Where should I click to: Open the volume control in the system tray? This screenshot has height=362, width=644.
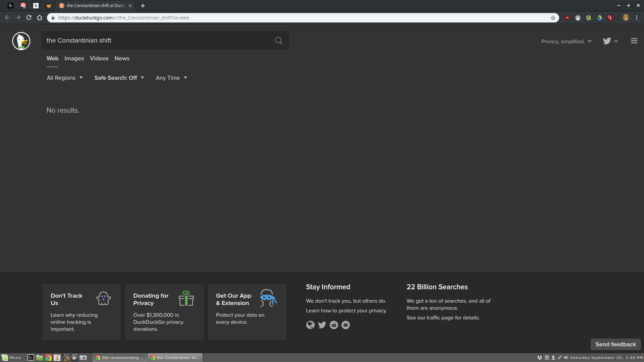pyautogui.click(x=566, y=357)
